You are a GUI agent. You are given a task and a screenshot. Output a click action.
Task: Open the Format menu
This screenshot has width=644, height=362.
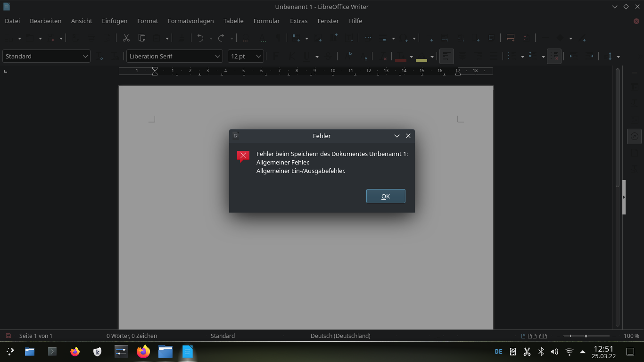tap(148, 21)
